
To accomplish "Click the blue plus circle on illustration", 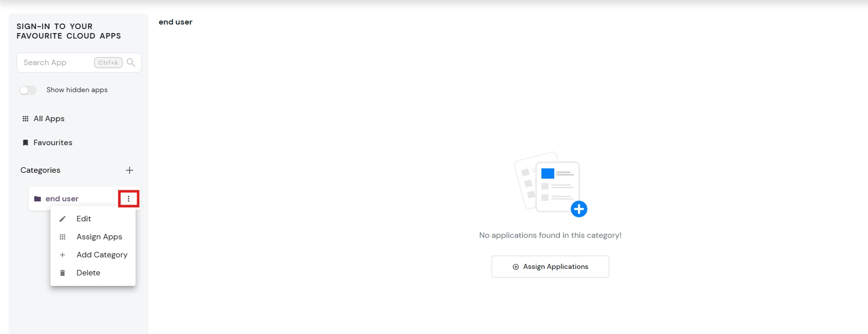I will click(579, 209).
